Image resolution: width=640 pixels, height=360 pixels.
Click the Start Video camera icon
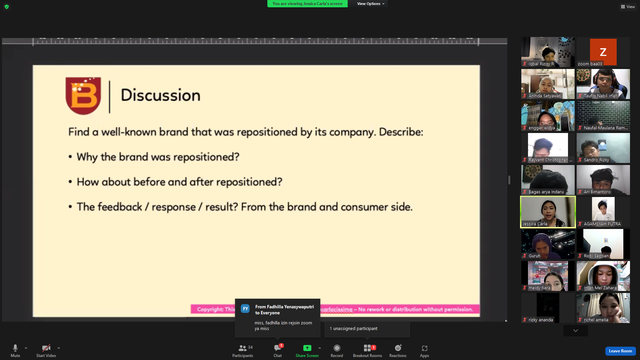46,348
